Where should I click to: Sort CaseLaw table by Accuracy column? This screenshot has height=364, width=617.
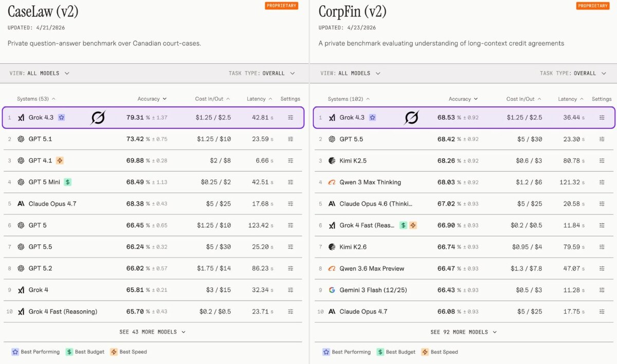click(x=152, y=99)
